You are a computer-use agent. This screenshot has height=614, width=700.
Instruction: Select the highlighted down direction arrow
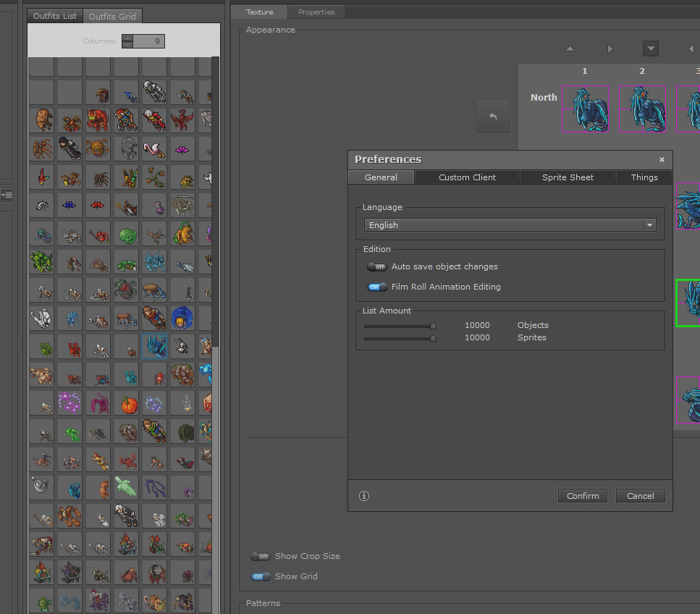[651, 49]
